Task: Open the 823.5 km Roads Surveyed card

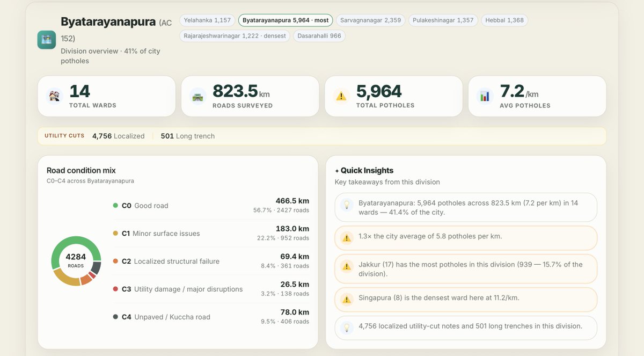Action: point(250,96)
